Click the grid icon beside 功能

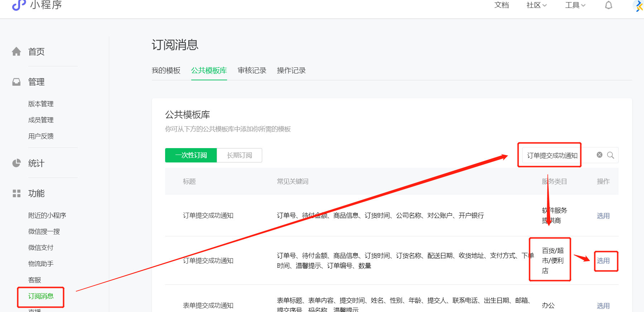tap(16, 193)
